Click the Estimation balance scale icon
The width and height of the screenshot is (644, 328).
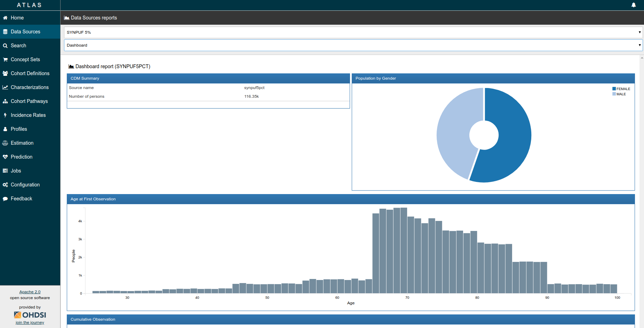(5, 143)
